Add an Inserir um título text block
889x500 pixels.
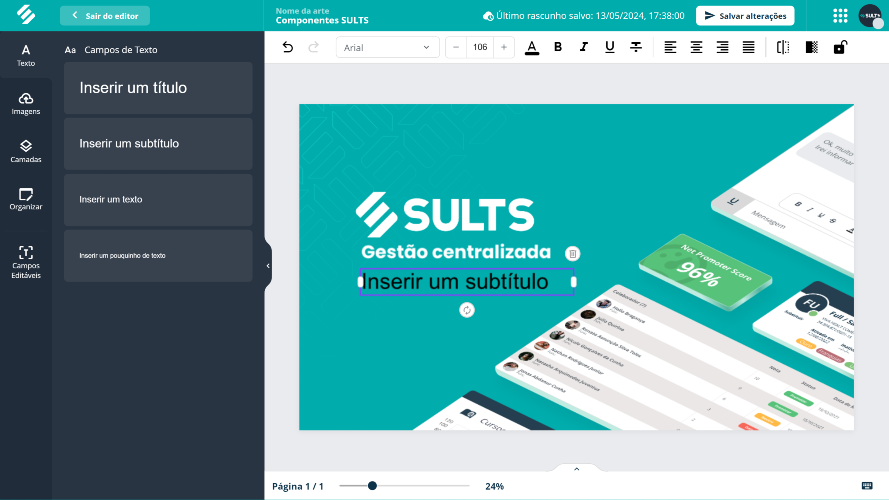tap(158, 88)
